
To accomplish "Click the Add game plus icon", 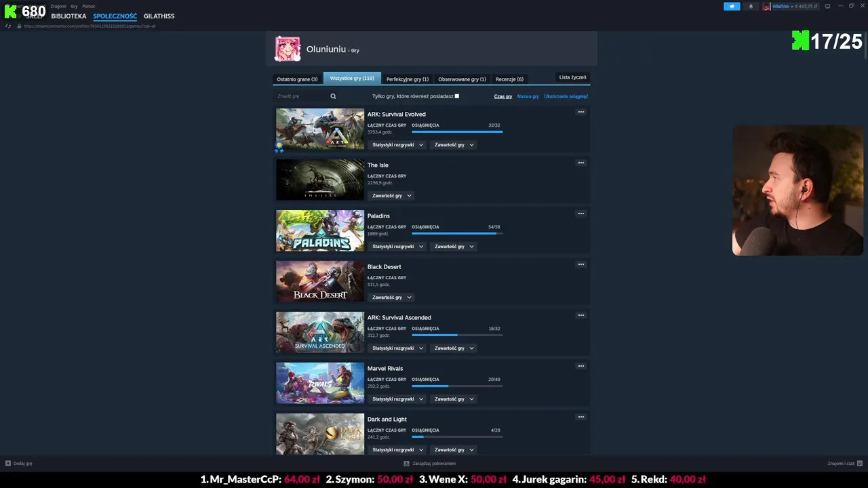I will point(8,464).
